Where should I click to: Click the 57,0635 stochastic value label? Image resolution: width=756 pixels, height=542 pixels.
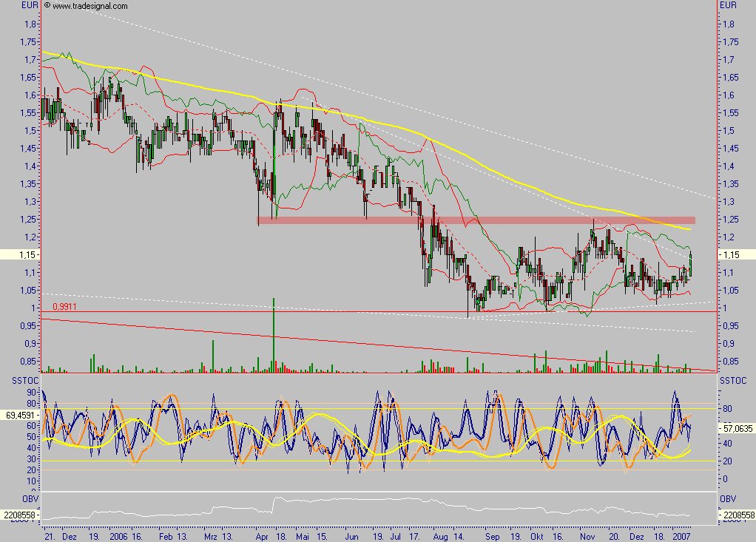pos(740,427)
